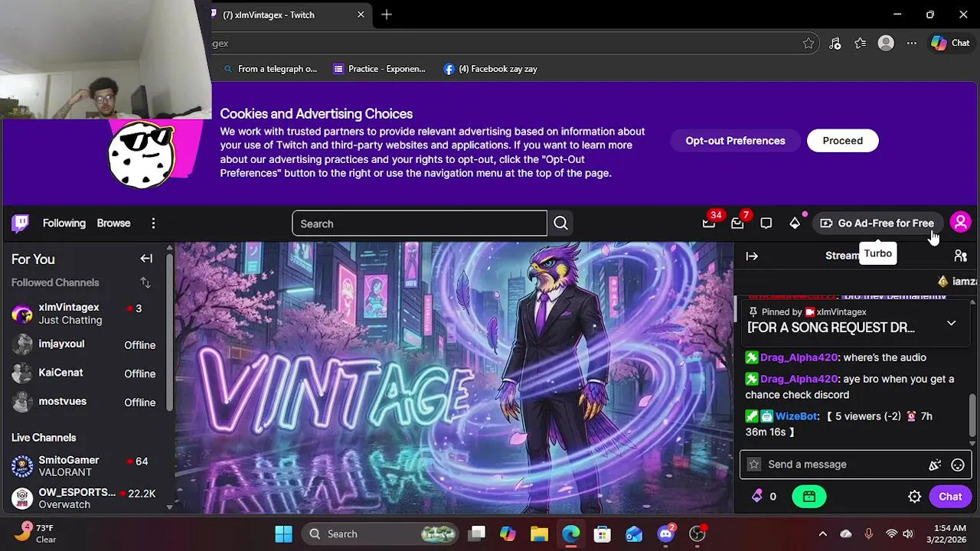Click the search magnifier button
This screenshot has width=980, height=551.
[560, 223]
